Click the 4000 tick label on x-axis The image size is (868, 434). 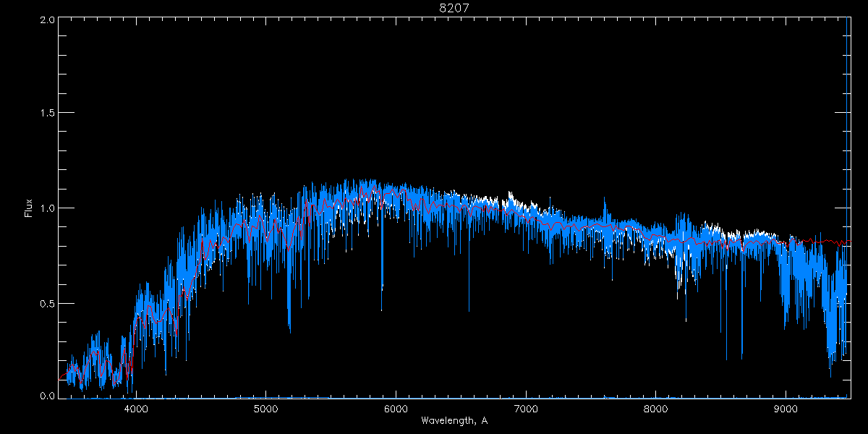point(136,407)
